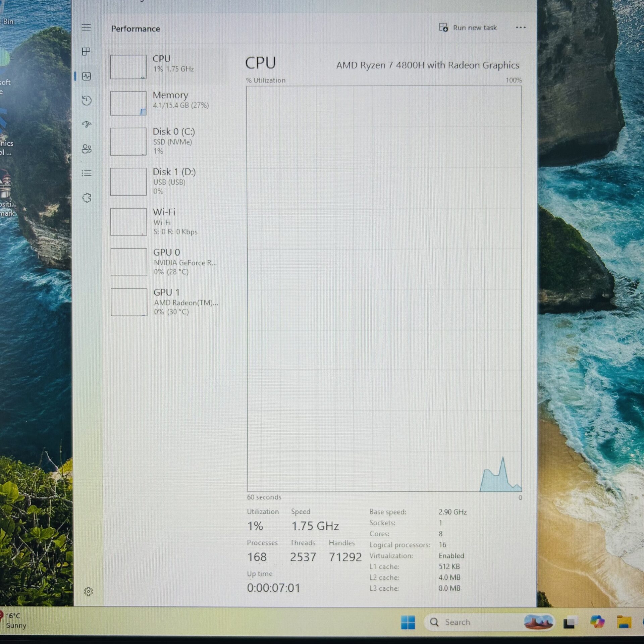Click the 2537 threads count value
644x644 pixels.
[303, 557]
